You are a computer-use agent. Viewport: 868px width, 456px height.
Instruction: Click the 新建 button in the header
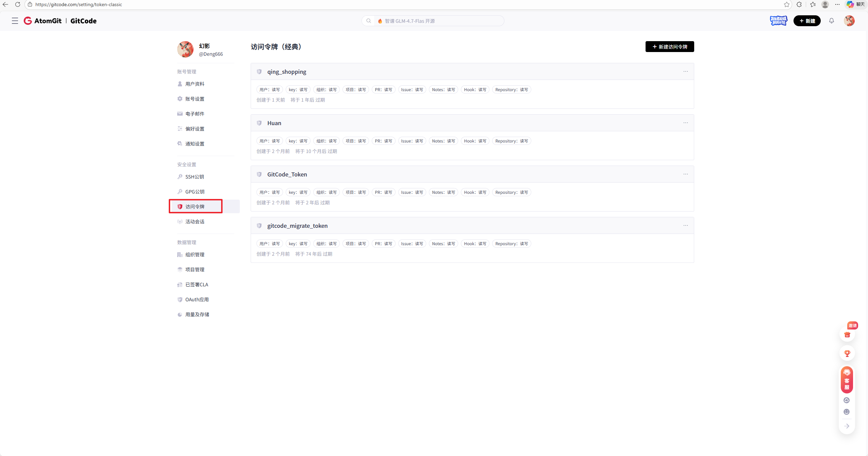808,21
